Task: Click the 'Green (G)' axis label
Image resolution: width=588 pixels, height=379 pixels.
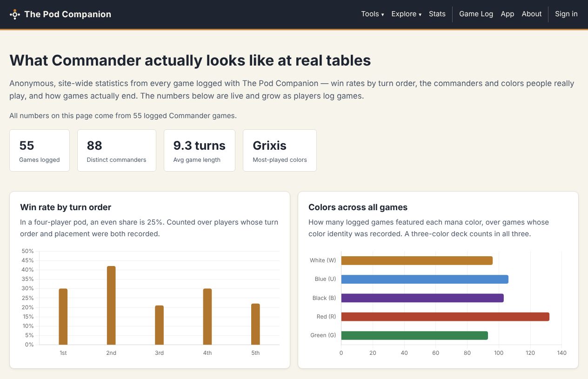Action: tap(323, 335)
